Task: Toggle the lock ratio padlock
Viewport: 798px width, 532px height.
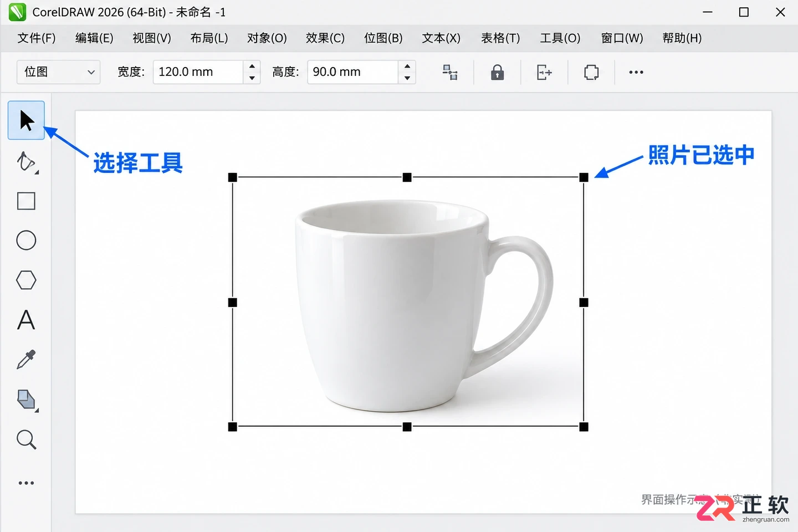Action: (x=497, y=72)
